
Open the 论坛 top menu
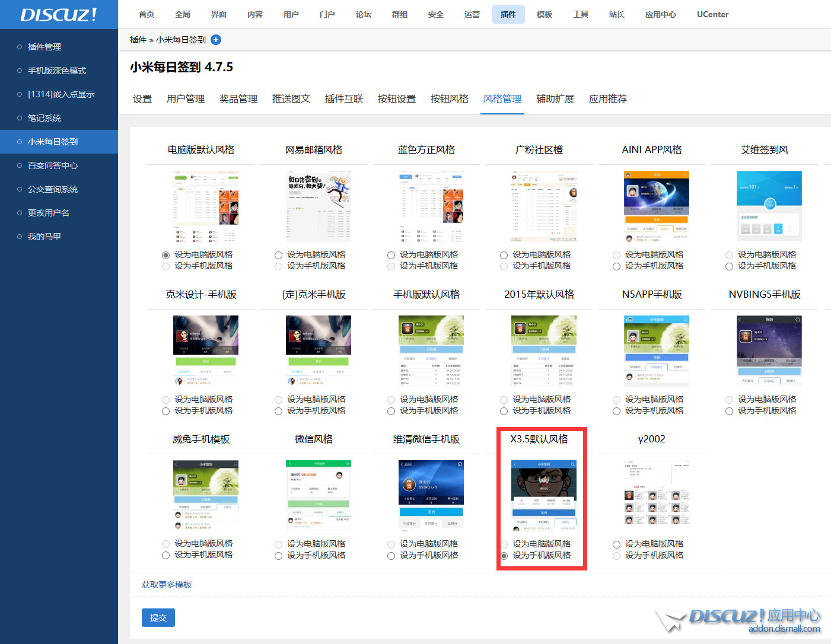[x=364, y=14]
